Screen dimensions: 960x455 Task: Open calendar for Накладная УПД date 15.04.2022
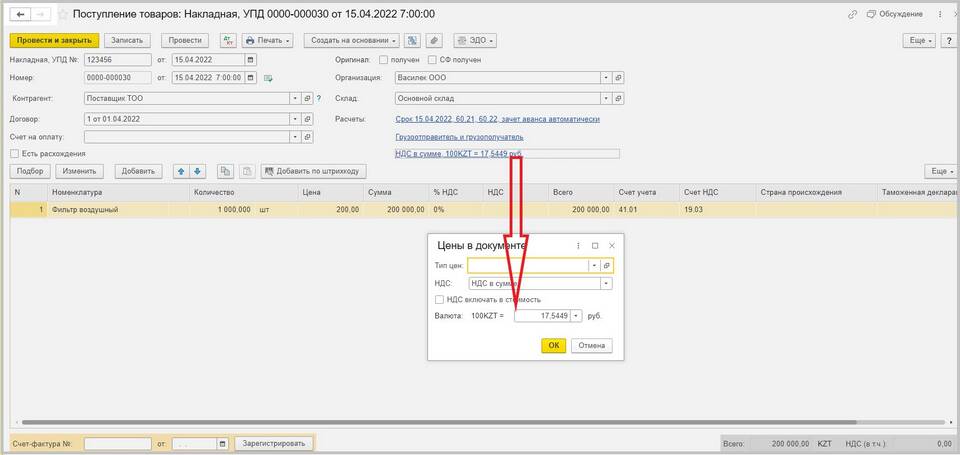pyautogui.click(x=250, y=60)
